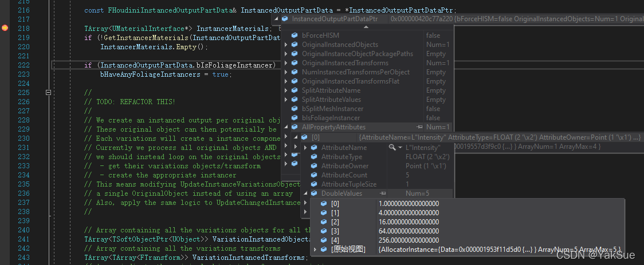Click value 16.000000000000000 of element [2]
644x265 pixels.
pos(409,222)
